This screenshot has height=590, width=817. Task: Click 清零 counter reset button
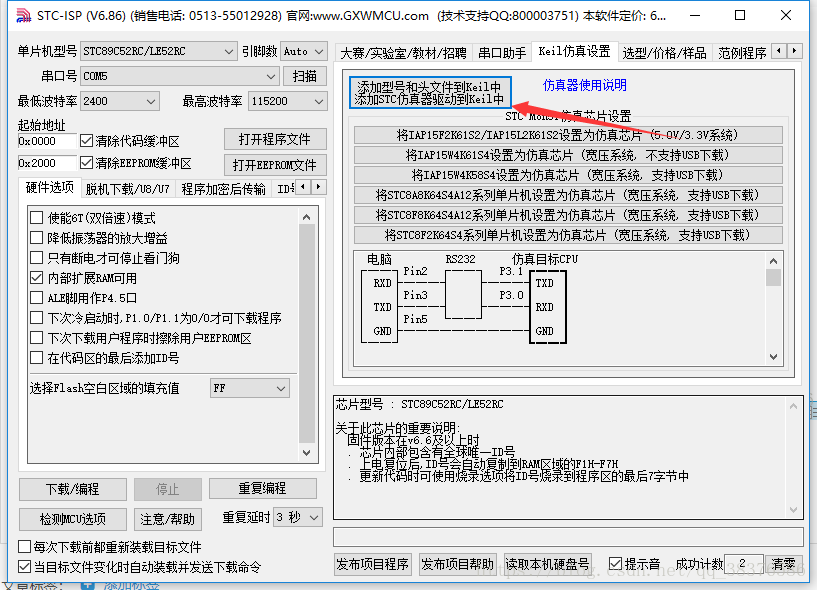783,564
